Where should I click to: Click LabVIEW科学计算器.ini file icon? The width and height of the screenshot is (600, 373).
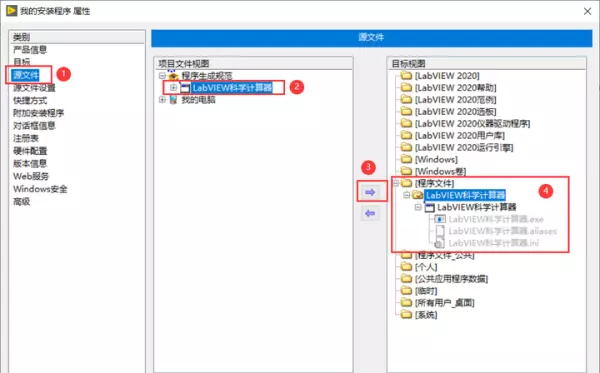click(x=440, y=243)
